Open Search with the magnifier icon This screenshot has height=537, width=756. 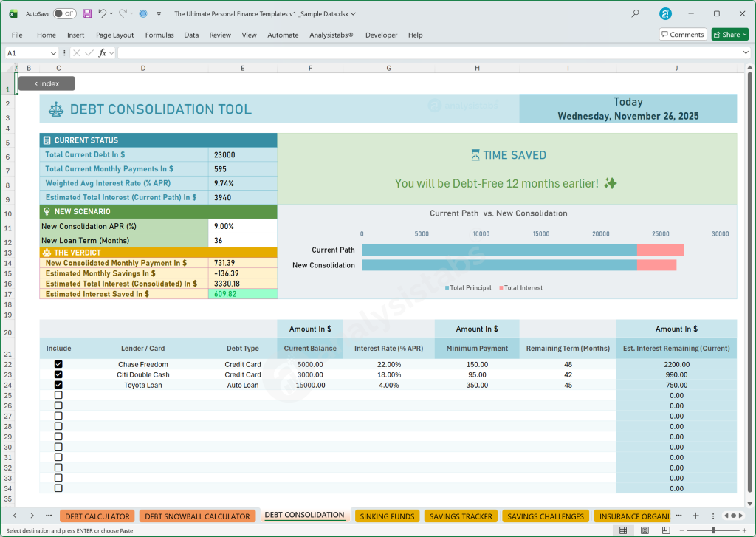click(635, 13)
